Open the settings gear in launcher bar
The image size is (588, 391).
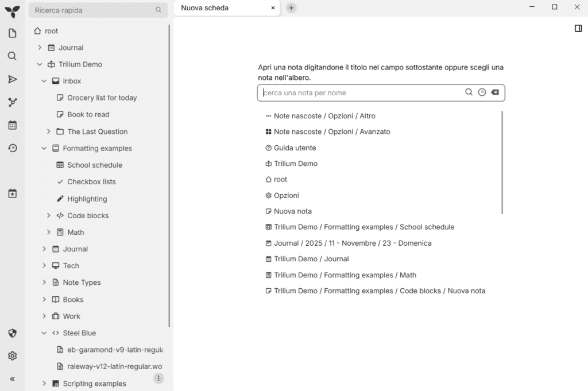pyautogui.click(x=13, y=356)
